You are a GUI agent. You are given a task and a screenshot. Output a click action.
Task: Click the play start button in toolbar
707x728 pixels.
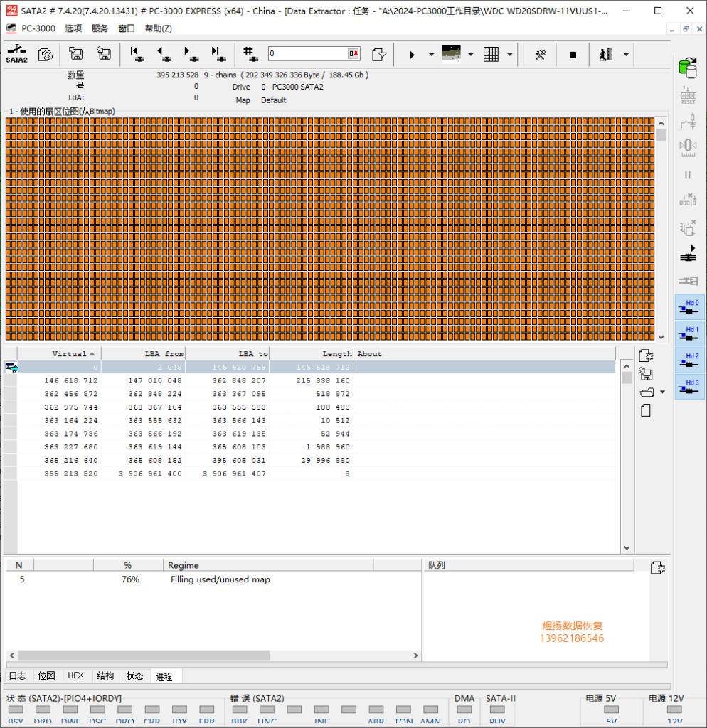[x=412, y=55]
